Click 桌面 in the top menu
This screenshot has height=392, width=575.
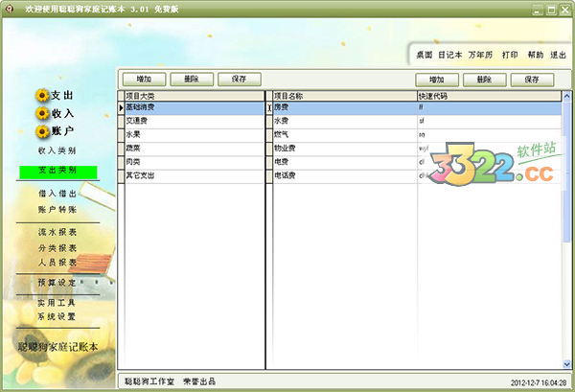[425, 55]
